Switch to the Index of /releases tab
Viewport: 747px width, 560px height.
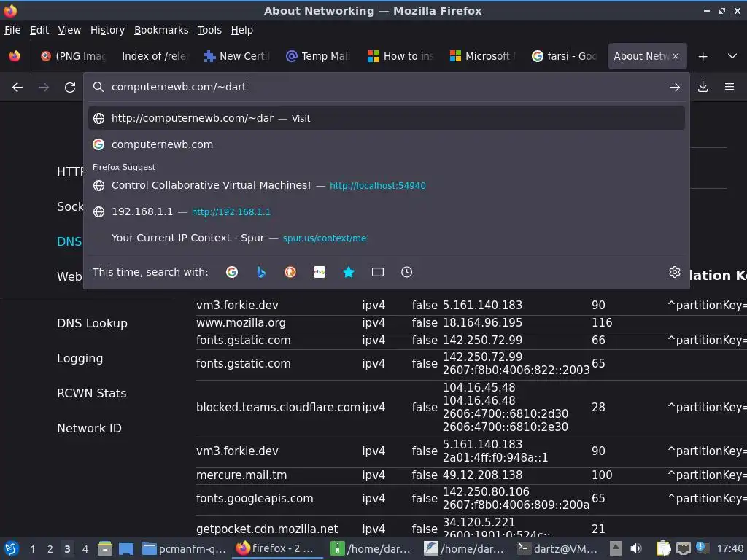155,56
